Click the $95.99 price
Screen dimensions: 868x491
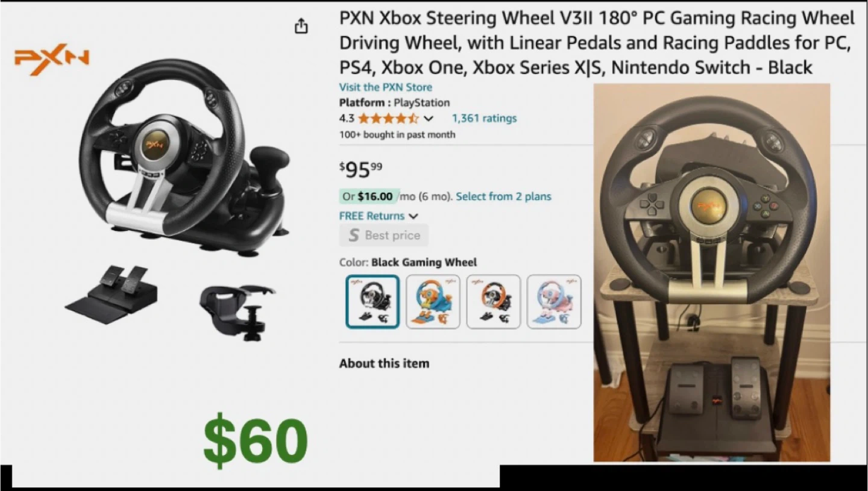click(361, 169)
